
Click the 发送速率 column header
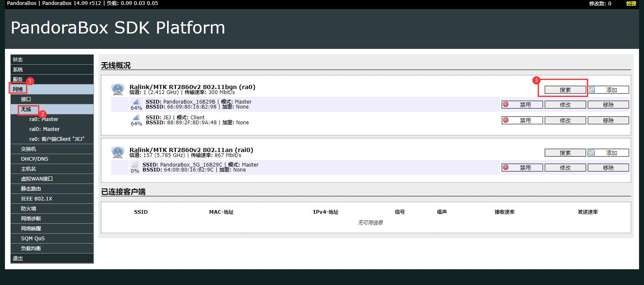[x=588, y=212]
